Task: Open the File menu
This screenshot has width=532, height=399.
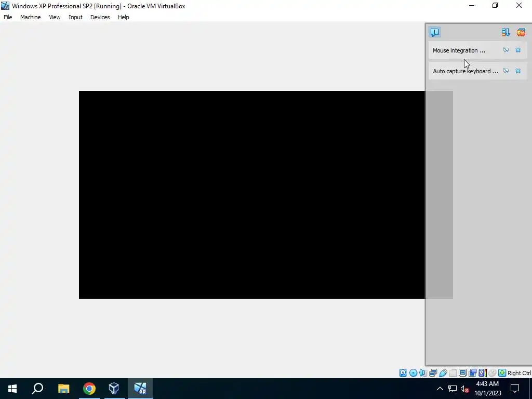Action: pyautogui.click(x=8, y=17)
